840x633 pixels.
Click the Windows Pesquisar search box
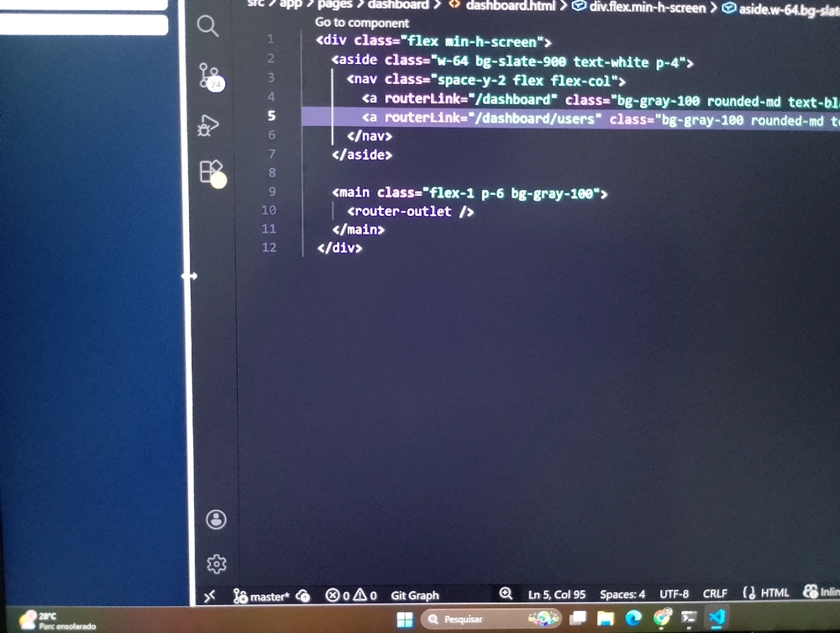pyautogui.click(x=475, y=620)
